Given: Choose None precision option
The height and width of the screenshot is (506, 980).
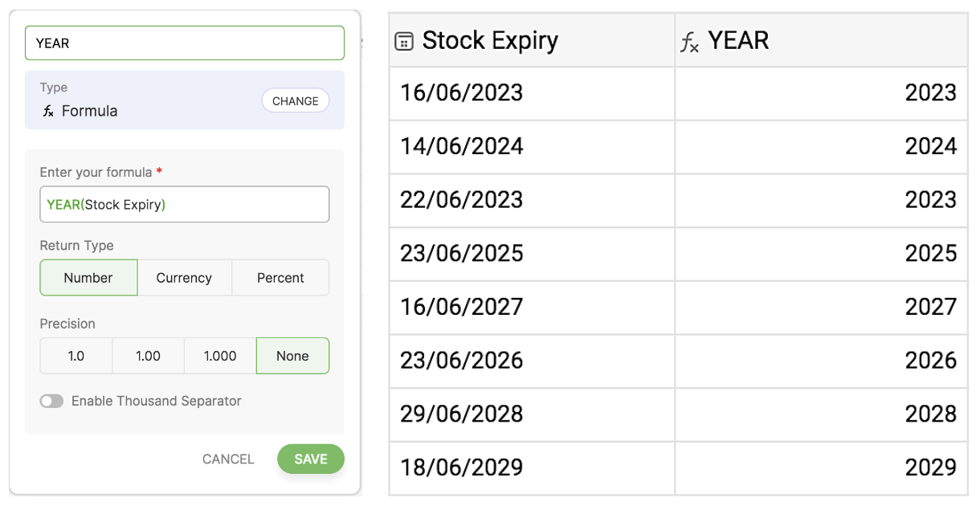Looking at the screenshot, I should tap(292, 356).
